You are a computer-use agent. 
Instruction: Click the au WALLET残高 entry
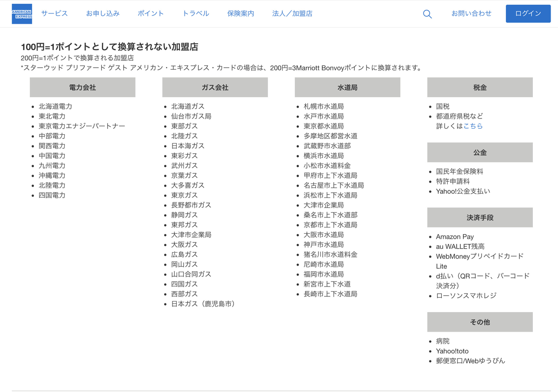(x=460, y=247)
